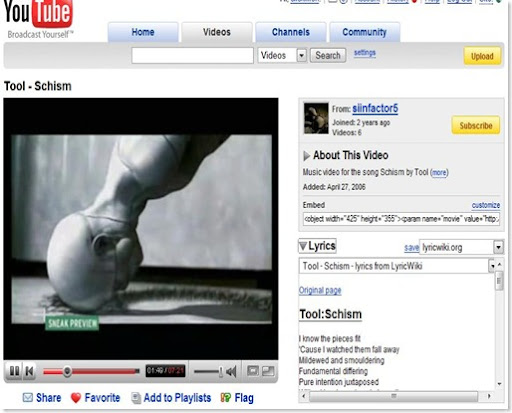512x413 pixels.
Task: Click the Search button
Action: pyautogui.click(x=328, y=55)
